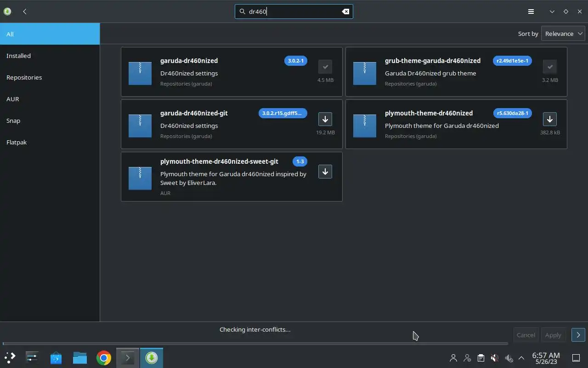Screen dimensions: 588x368
Task: Open the file manager from taskbar
Action: [80, 358]
